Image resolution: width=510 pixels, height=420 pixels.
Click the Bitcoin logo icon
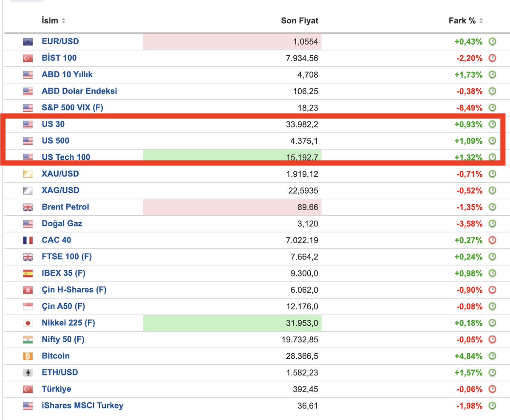pos(28,357)
